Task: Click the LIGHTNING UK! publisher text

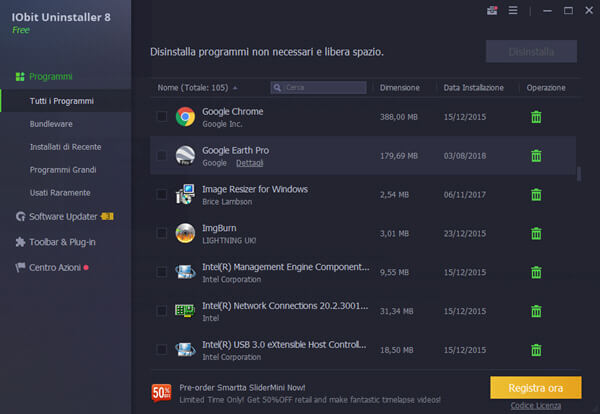Action: 229,241
